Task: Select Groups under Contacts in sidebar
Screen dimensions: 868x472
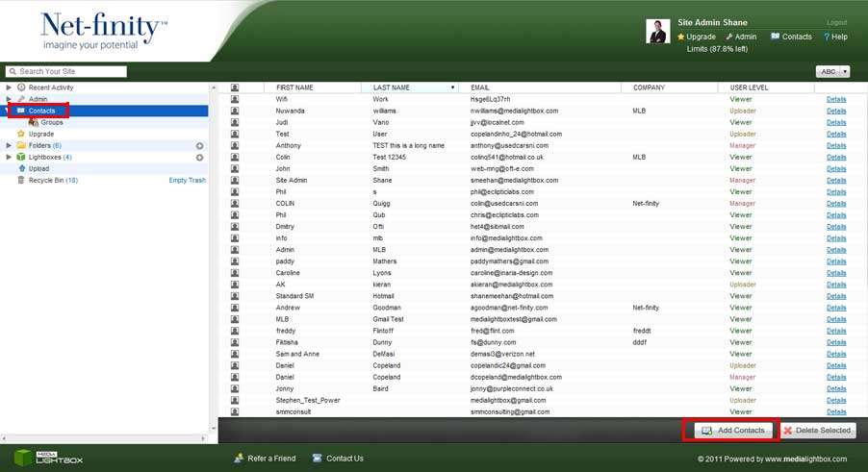Action: click(52, 122)
